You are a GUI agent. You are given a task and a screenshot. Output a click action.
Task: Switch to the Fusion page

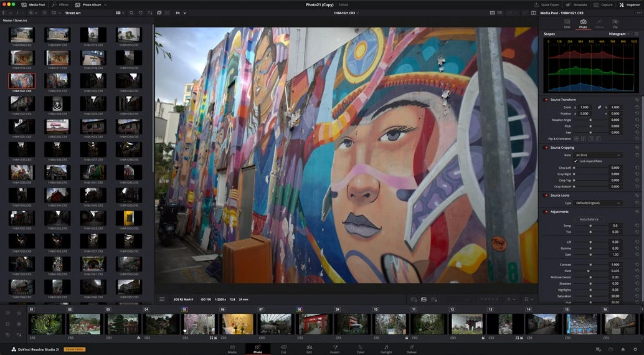click(x=334, y=349)
